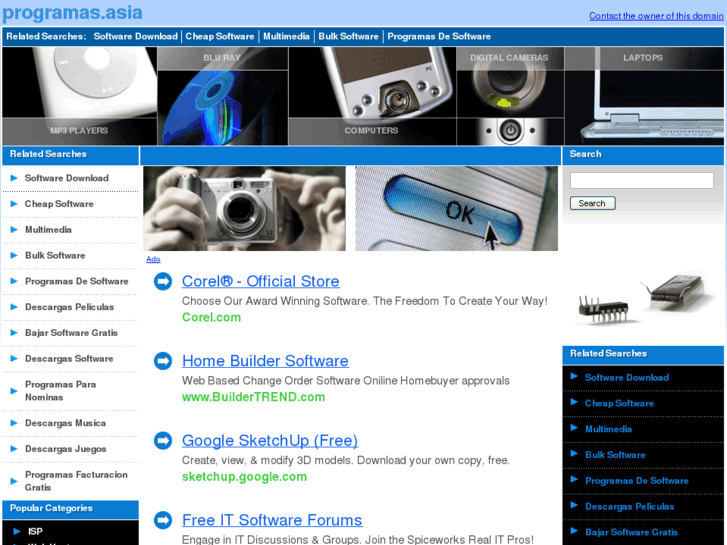Screen dimensions: 727x545
Task: Open the Corel® - Official Store ad link
Action: coord(261,281)
